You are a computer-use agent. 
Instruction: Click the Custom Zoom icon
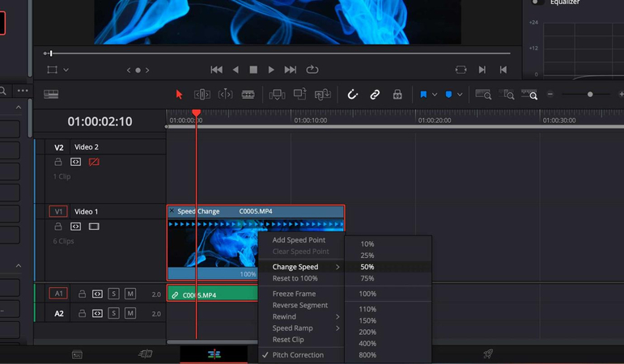pyautogui.click(x=529, y=95)
